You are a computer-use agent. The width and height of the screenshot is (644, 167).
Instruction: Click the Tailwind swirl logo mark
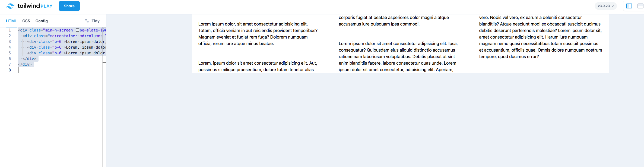(x=10, y=6)
